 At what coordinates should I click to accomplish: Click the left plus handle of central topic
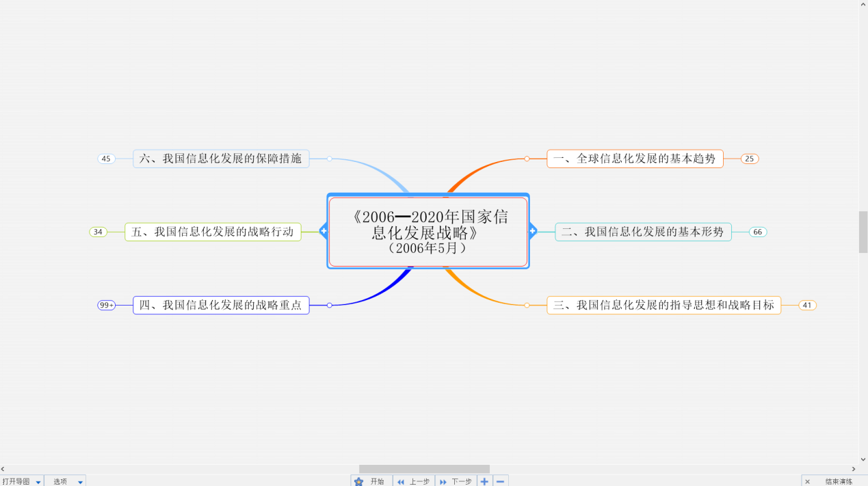coord(324,231)
